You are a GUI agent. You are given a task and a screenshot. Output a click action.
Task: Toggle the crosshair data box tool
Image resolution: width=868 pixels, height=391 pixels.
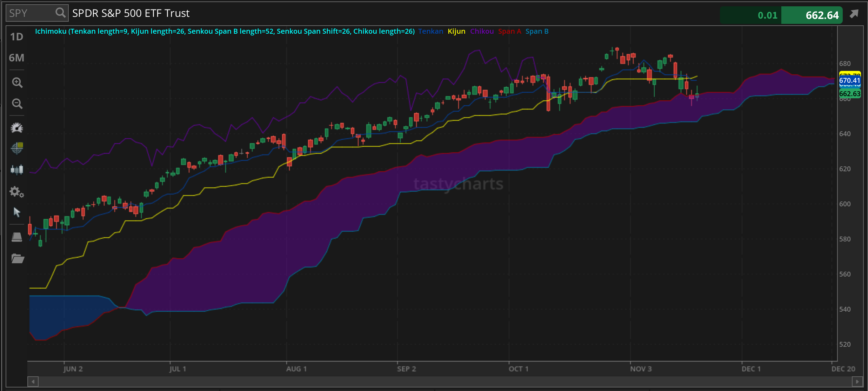click(x=17, y=148)
